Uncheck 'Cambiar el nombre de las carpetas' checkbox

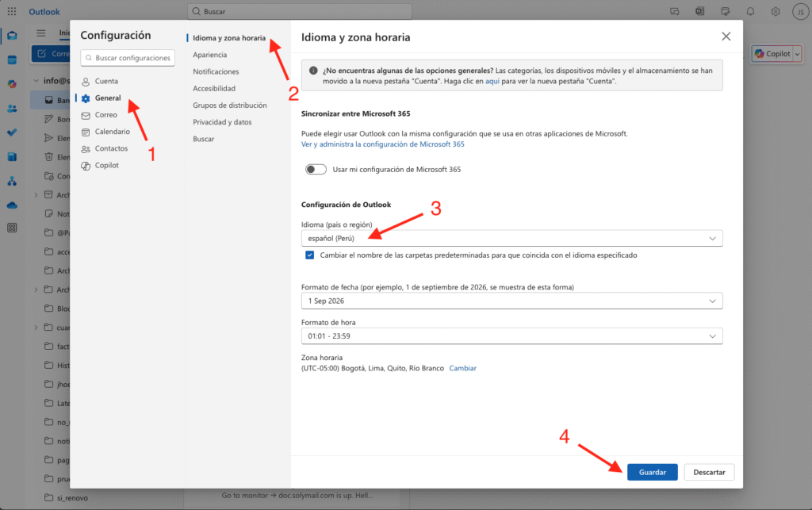[x=309, y=255]
